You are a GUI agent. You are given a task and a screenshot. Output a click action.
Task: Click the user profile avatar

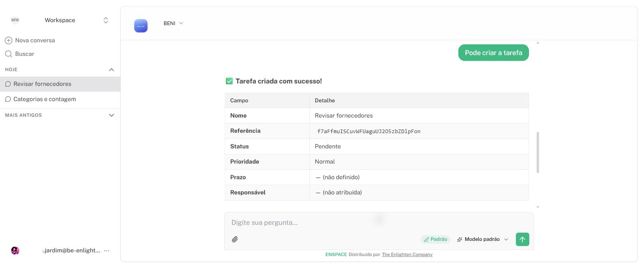[15, 251]
